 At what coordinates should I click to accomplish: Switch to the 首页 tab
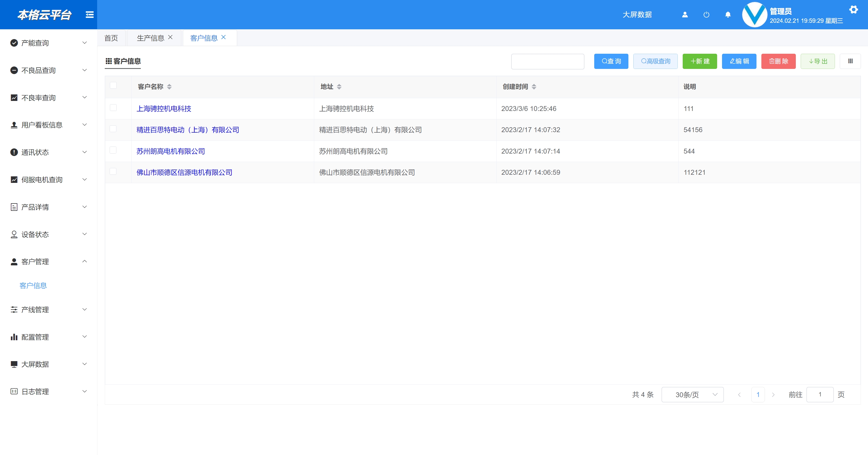pyautogui.click(x=111, y=38)
